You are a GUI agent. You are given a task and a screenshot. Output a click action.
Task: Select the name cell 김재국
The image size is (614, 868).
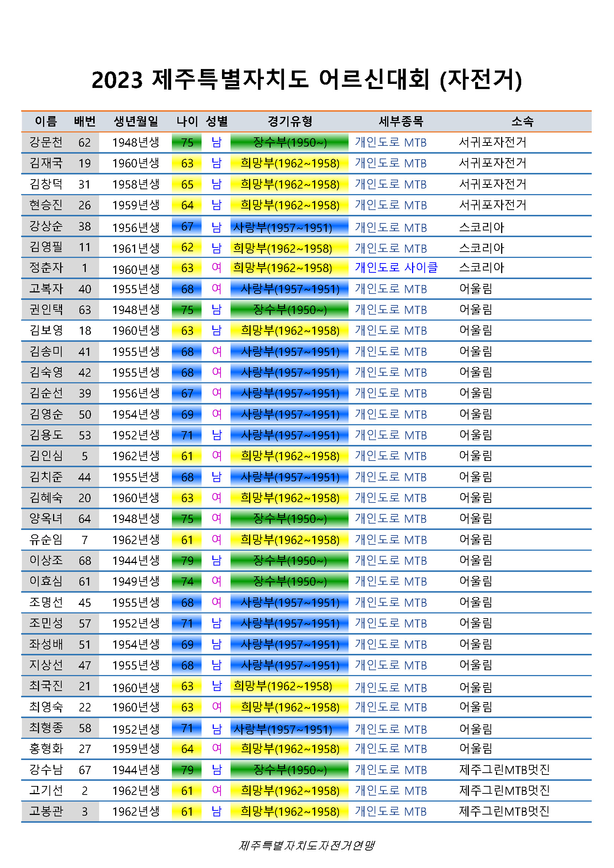[46, 163]
